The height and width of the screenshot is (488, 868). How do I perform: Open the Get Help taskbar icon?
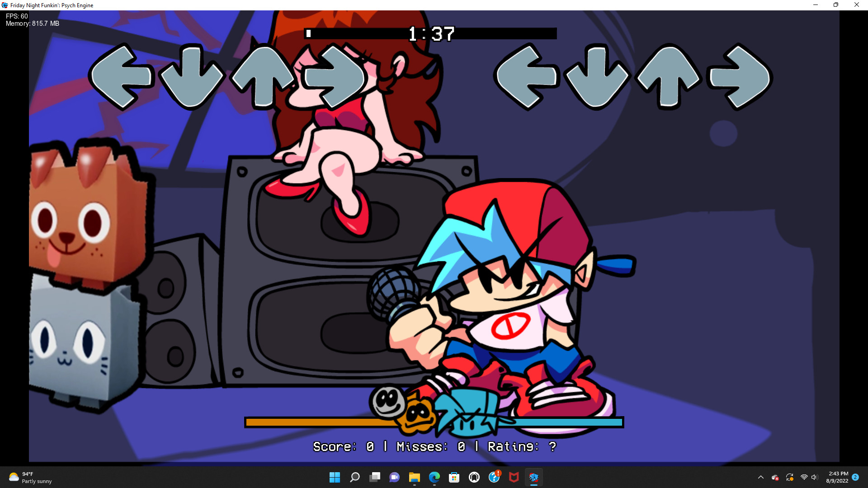495,477
